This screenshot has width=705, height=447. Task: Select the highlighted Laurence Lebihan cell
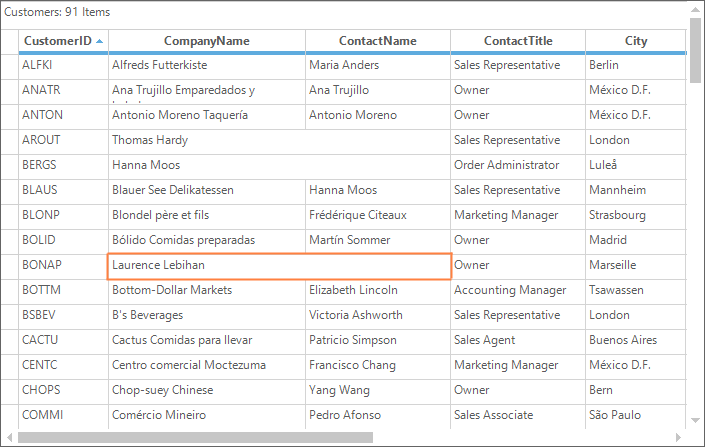tap(279, 265)
